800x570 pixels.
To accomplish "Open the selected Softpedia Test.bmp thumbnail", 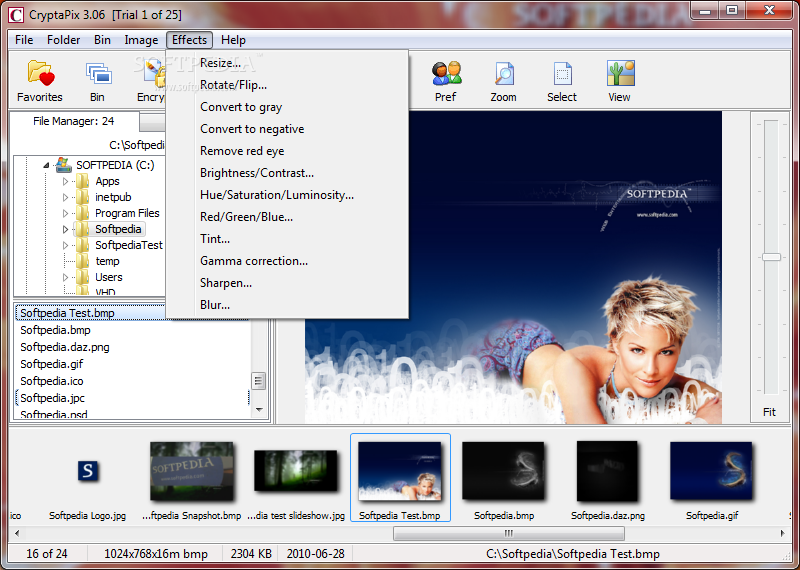I will [400, 478].
